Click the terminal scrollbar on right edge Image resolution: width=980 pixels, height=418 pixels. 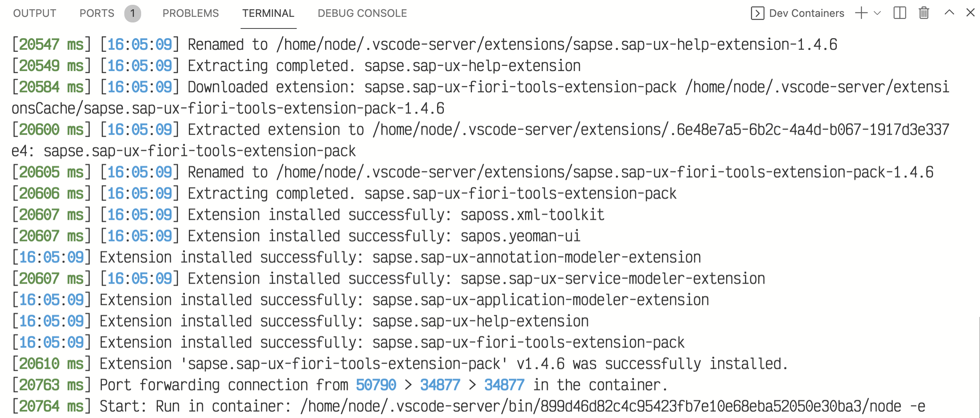(x=978, y=367)
